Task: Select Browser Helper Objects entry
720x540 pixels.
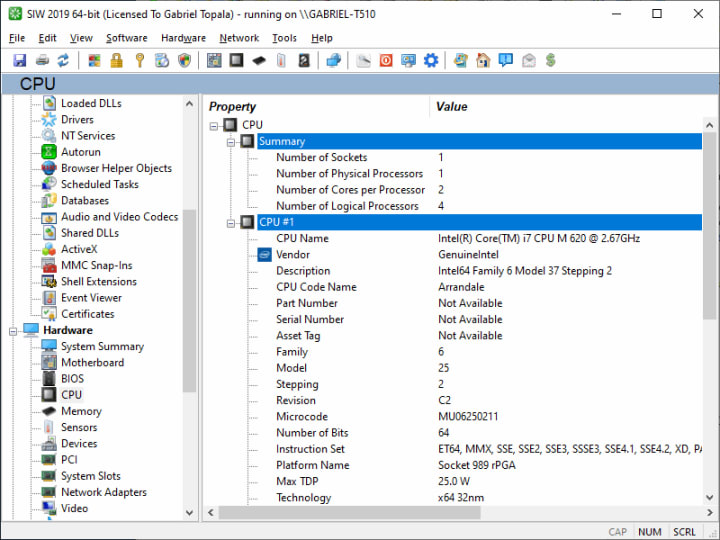Action: (x=117, y=168)
